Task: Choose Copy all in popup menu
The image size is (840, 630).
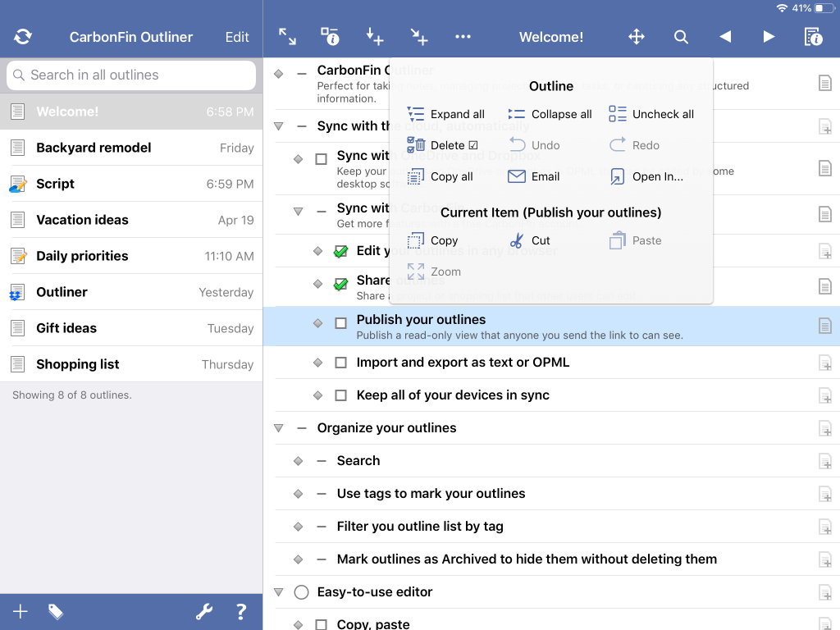Action: click(x=440, y=176)
